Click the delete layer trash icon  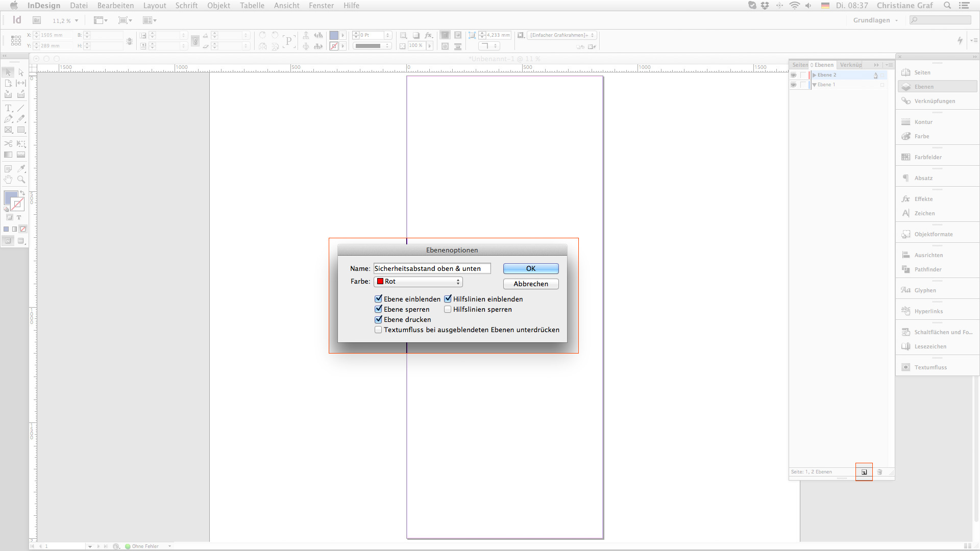point(879,472)
